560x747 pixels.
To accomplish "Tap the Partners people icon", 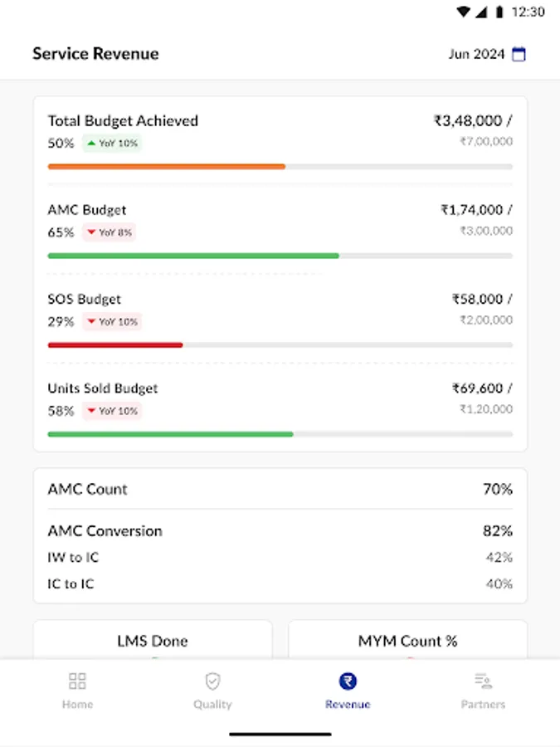I will pos(483,681).
